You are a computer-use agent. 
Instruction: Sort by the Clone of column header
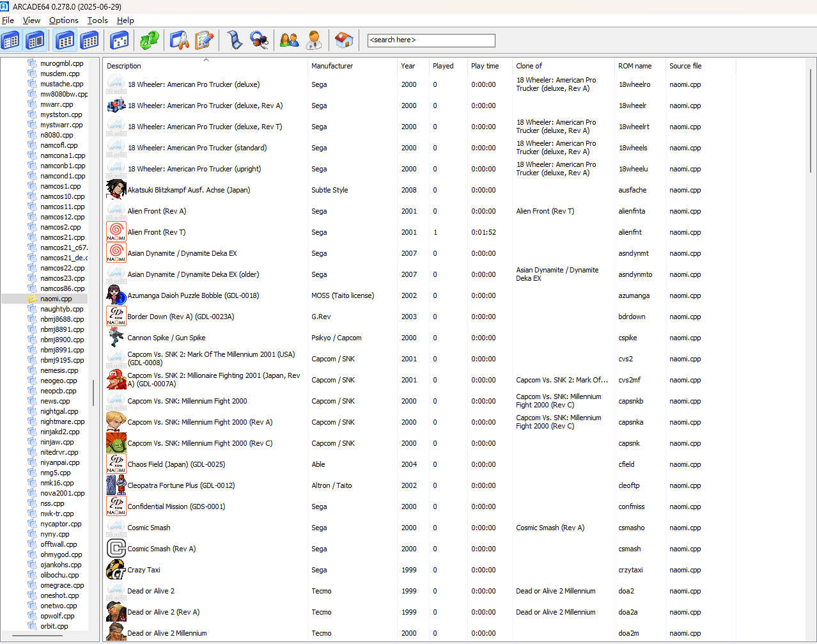(x=563, y=66)
